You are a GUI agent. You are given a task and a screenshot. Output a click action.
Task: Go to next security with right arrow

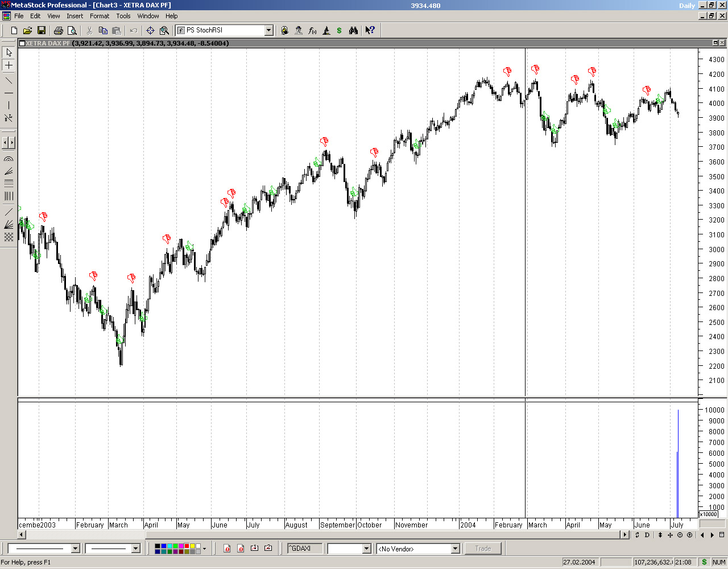(712, 535)
